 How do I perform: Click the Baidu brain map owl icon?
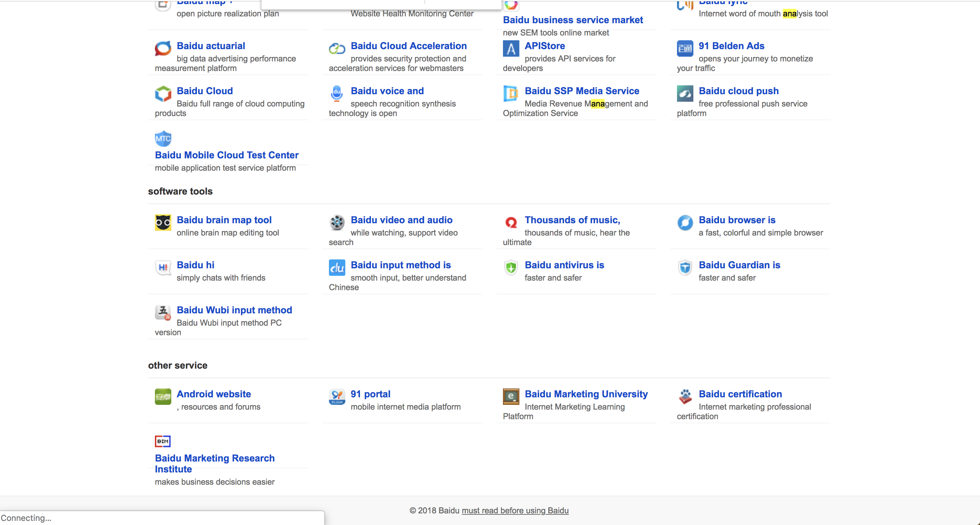pyautogui.click(x=163, y=222)
